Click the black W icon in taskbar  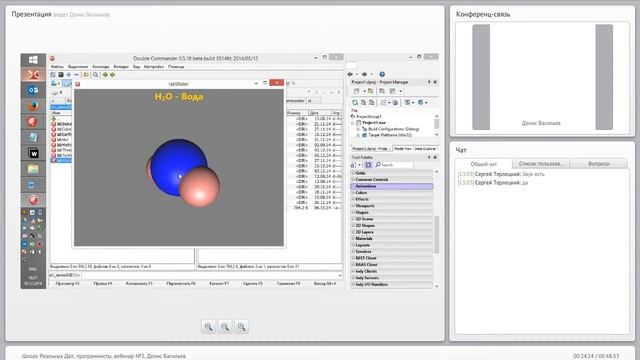[x=33, y=153]
